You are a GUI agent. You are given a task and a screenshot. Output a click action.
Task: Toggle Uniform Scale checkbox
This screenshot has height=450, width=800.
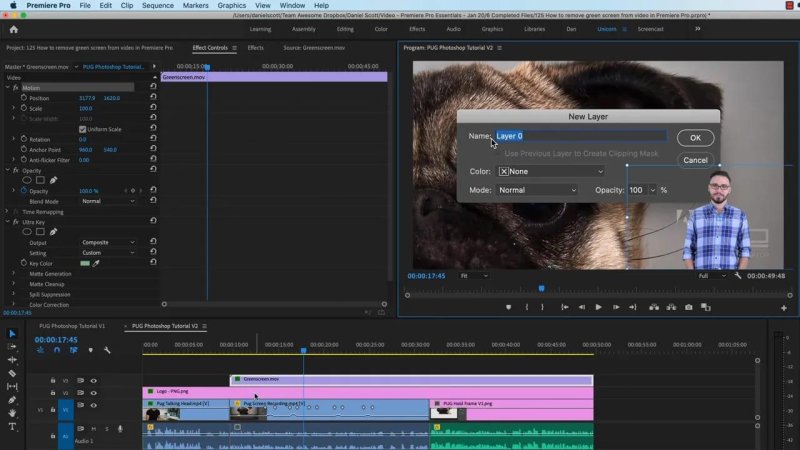tap(83, 129)
